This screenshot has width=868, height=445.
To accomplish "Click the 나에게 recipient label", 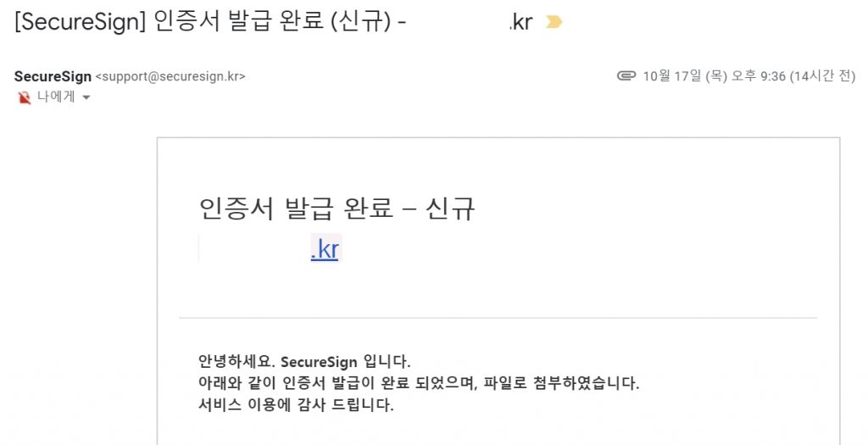I will click(x=56, y=97).
